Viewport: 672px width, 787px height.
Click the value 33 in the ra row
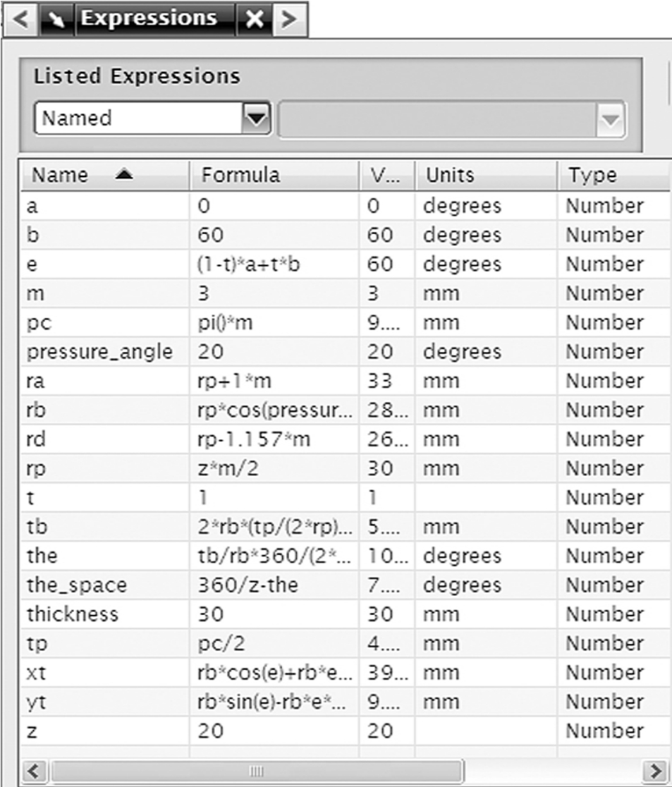[x=379, y=381]
